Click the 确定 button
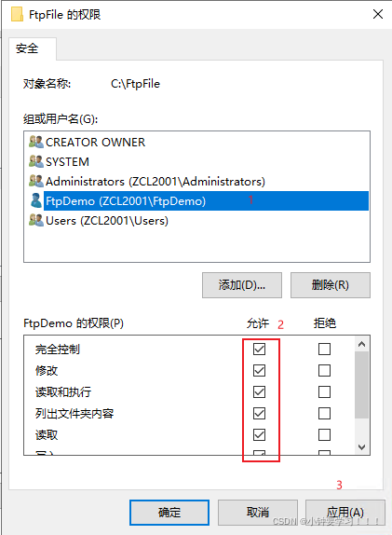 (169, 513)
